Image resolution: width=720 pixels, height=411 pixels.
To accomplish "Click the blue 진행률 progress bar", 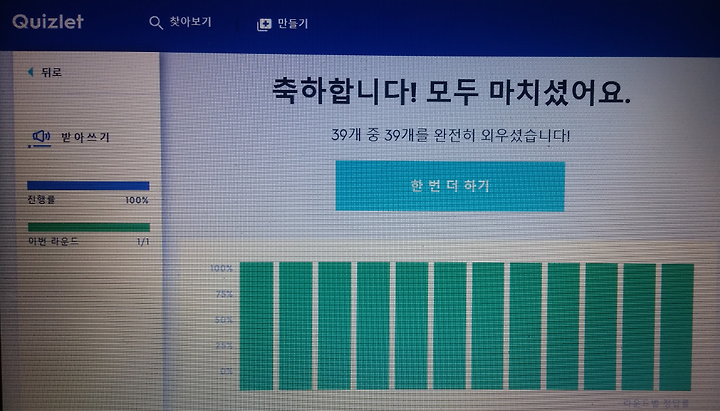I will coord(88,186).
